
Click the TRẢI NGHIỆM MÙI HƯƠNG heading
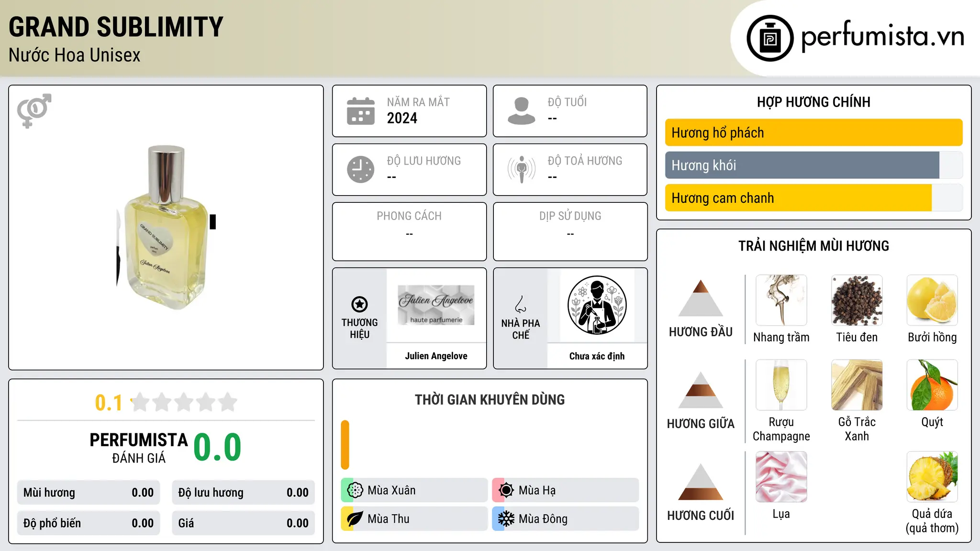(x=813, y=246)
